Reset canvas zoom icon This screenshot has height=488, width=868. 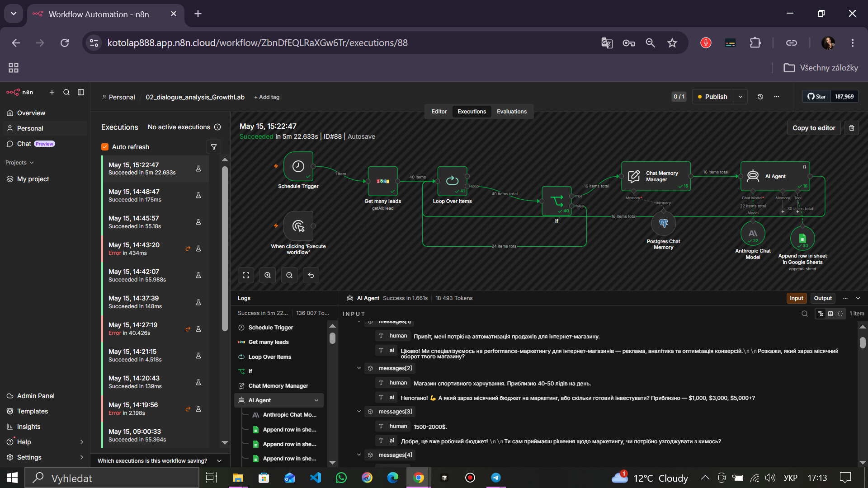(x=311, y=275)
